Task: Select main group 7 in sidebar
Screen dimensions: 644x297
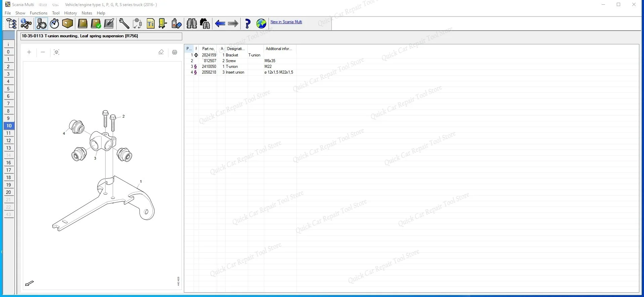Action: [9, 103]
